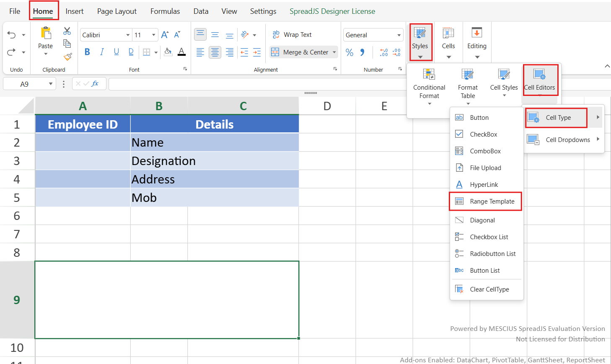This screenshot has width=611, height=364.
Task: Open the borders dropdown arrow
Action: 156,52
